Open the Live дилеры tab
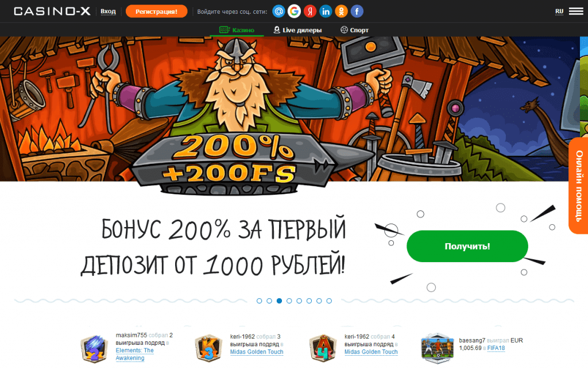Viewport: 588px width, 369px height. tap(298, 30)
